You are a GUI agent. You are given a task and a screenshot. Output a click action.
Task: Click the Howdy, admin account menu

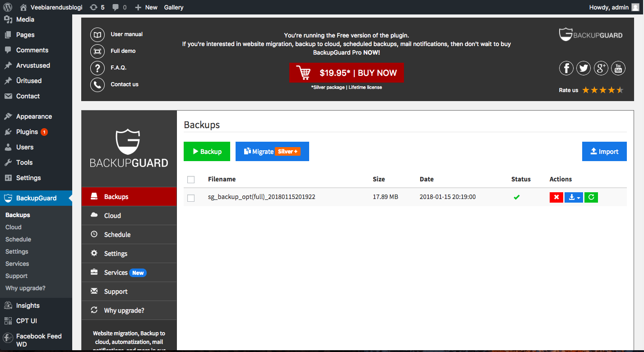(x=614, y=7)
